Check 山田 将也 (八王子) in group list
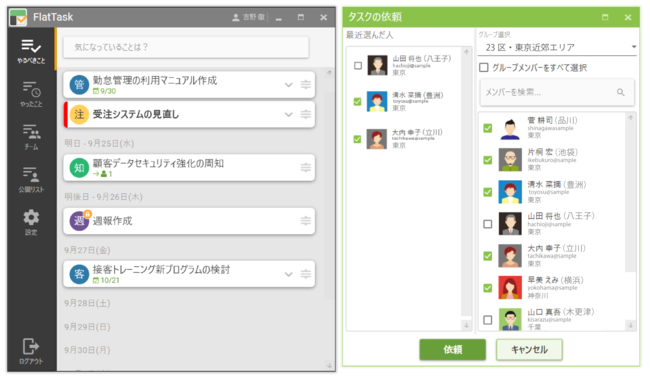Screen dimensions: 650x378 [x=488, y=224]
